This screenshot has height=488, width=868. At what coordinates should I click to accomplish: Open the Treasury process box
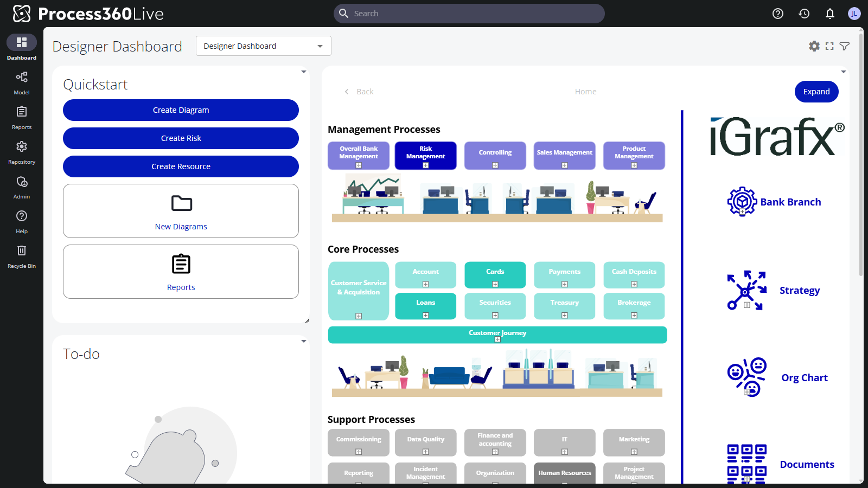tap(565, 306)
